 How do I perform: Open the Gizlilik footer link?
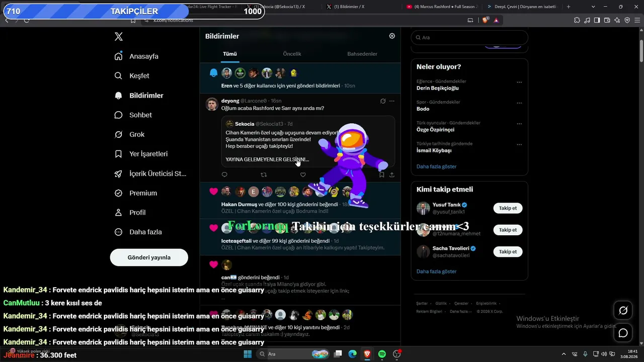441,304
